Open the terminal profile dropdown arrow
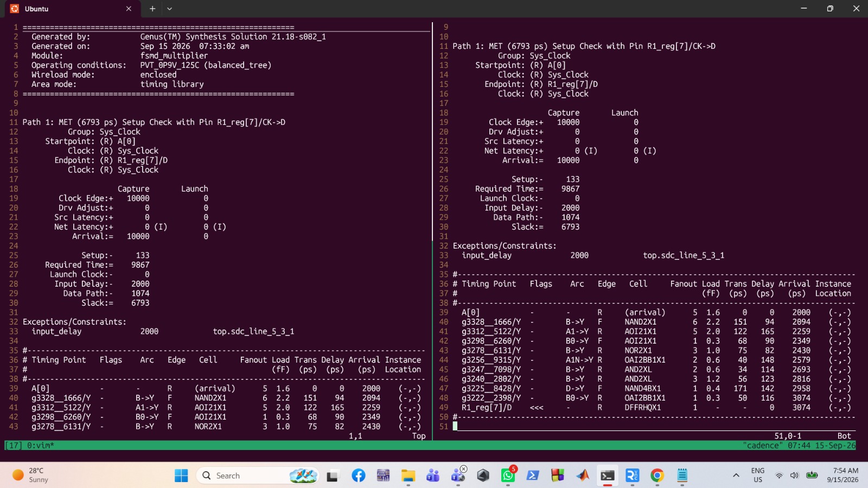Viewport: 868px width, 488px height. (x=170, y=9)
